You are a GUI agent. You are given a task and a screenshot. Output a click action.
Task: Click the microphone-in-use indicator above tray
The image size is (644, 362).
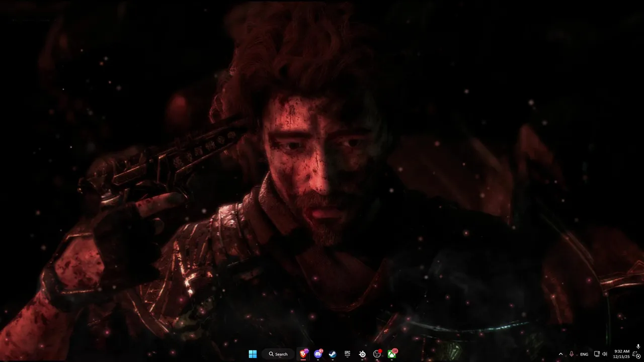[x=638, y=346]
